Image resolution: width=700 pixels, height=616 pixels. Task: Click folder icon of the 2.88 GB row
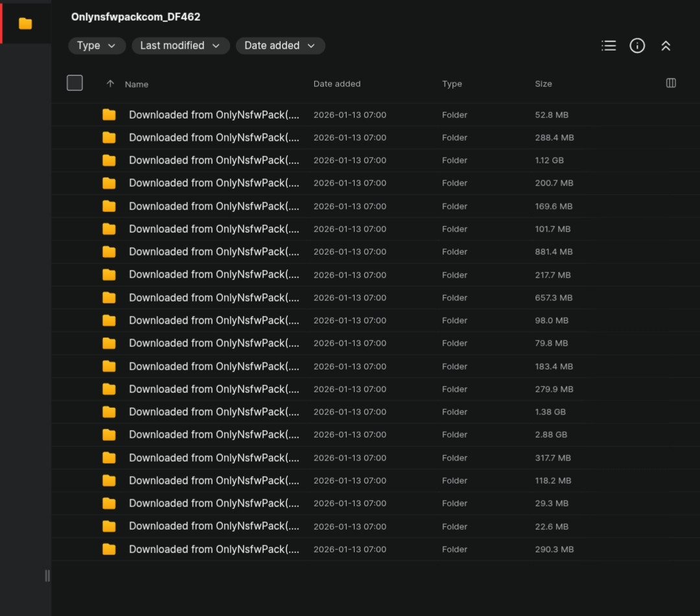click(109, 435)
